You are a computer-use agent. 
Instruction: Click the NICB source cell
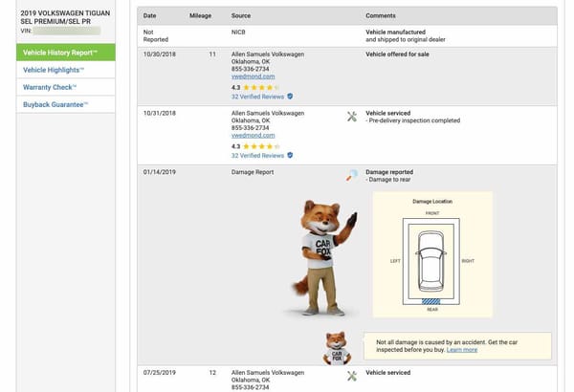238,33
